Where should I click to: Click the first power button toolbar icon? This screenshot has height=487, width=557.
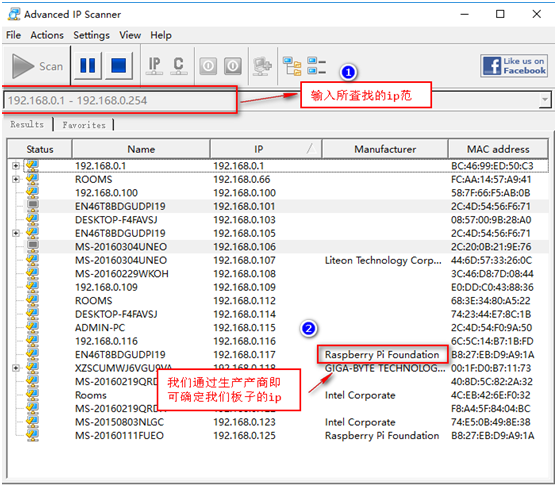click(x=208, y=66)
